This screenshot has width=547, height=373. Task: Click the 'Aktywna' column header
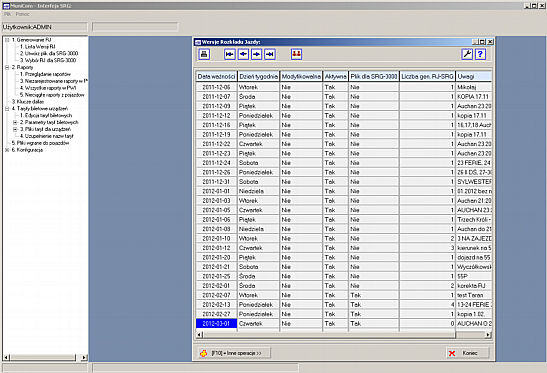click(x=336, y=76)
